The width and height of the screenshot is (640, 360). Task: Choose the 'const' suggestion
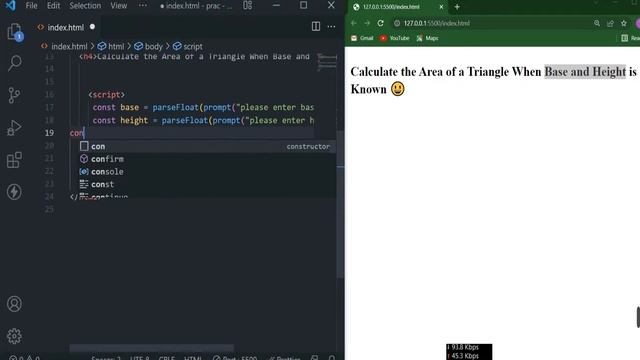(x=207, y=184)
